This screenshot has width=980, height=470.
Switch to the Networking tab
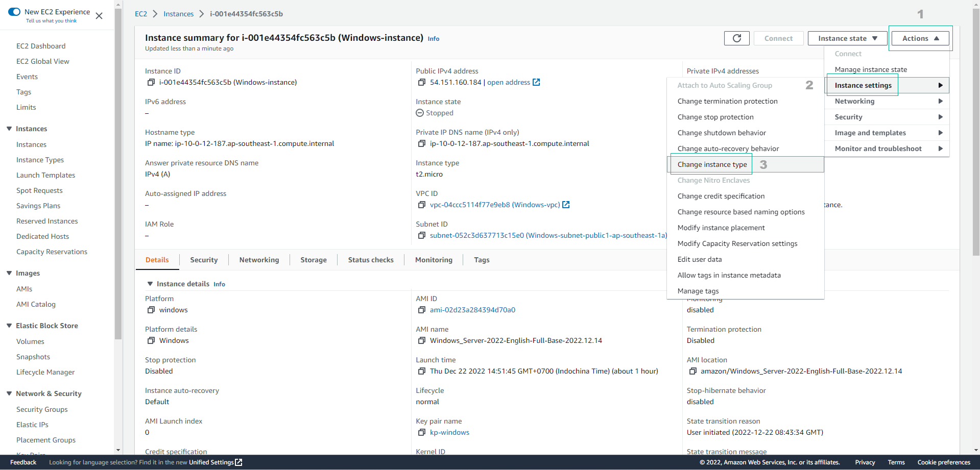(259, 260)
